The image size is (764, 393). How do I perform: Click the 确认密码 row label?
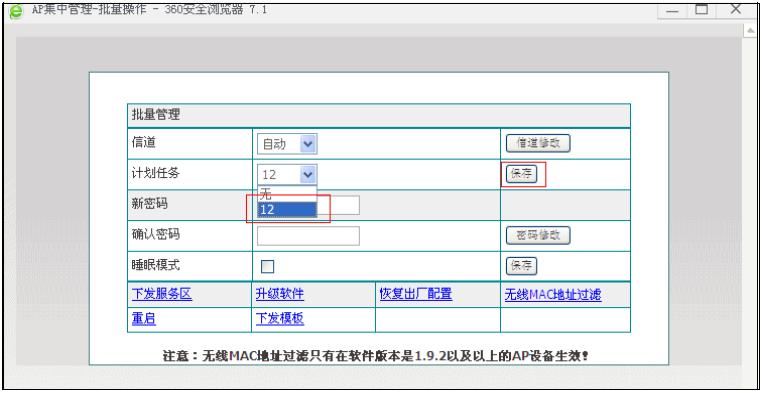point(156,235)
